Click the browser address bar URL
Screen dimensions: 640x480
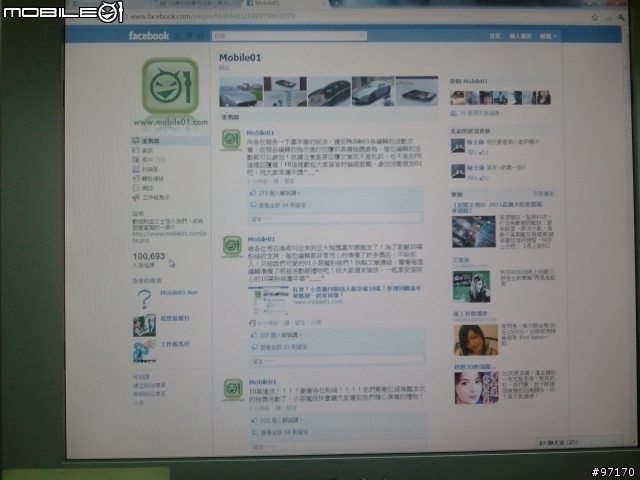click(x=212, y=16)
